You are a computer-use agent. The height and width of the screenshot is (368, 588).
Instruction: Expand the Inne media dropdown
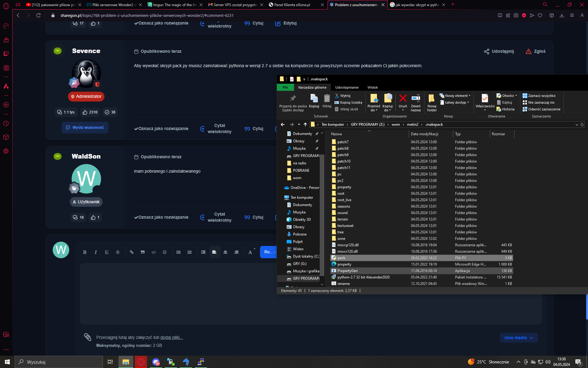pyautogui.click(x=518, y=337)
